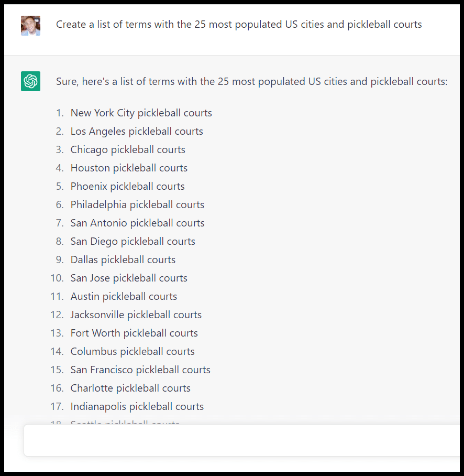Screen dimensions: 464x476
Task: Click the green ChatGPT logo icon
Action: [30, 81]
